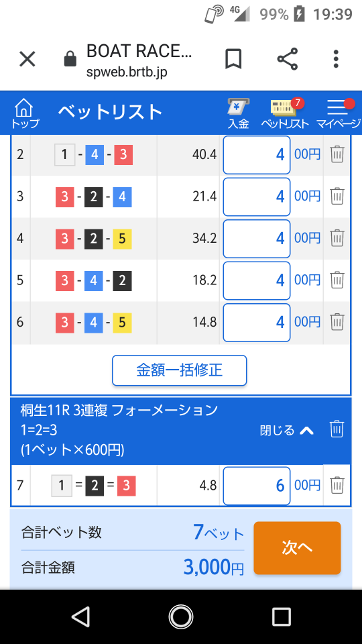Delete the 1=2=3 bet in row 7
The width and height of the screenshot is (362, 644).
tap(337, 485)
